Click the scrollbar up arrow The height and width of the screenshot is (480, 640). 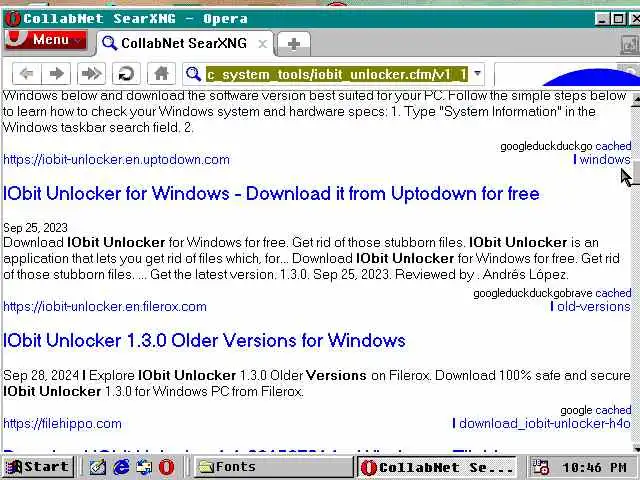[x=636, y=98]
